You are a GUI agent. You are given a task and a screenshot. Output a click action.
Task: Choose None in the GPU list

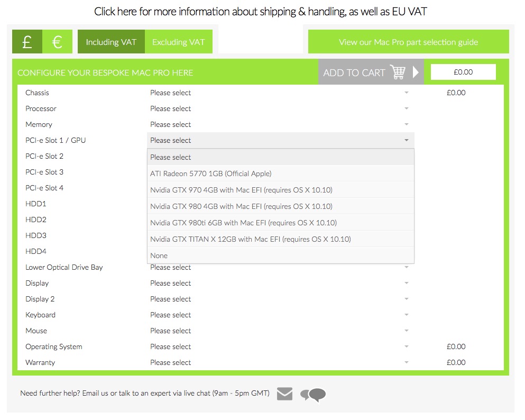(x=281, y=255)
